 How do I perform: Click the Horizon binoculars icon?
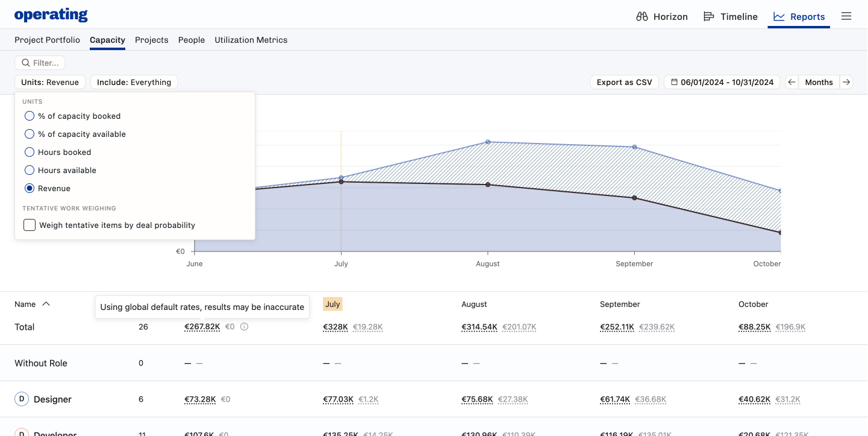[642, 16]
